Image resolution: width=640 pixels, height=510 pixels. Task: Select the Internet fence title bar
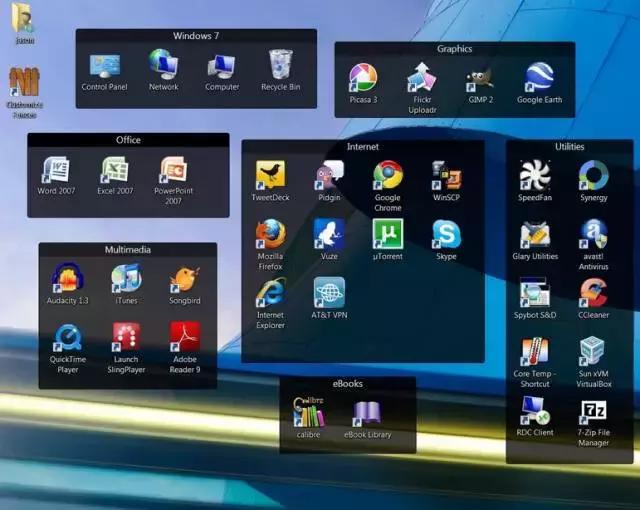tap(362, 147)
